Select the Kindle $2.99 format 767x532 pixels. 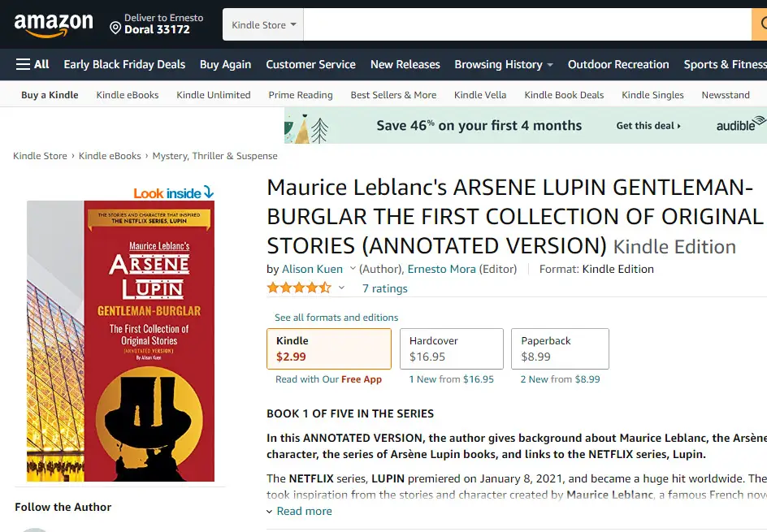click(329, 348)
